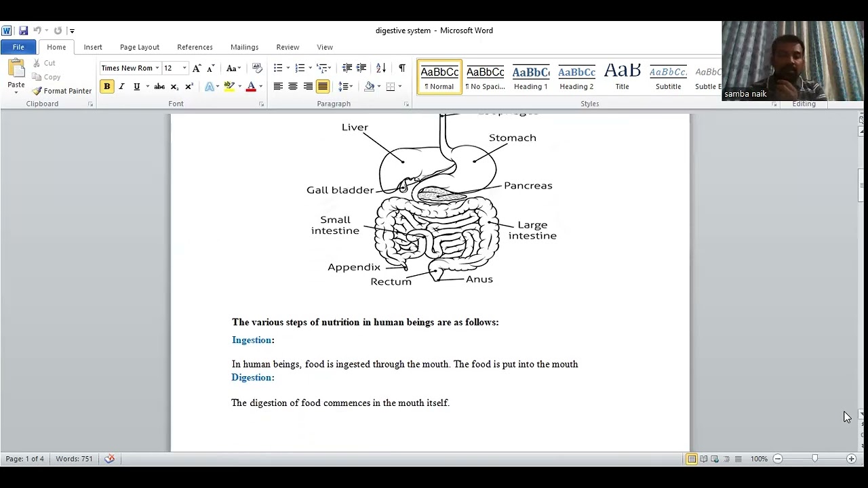The height and width of the screenshot is (488, 868).
Task: Switch to Review tab
Action: coord(288,47)
